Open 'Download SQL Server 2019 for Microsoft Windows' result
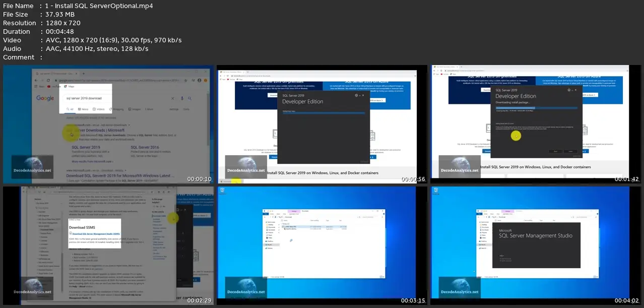 [x=120, y=175]
